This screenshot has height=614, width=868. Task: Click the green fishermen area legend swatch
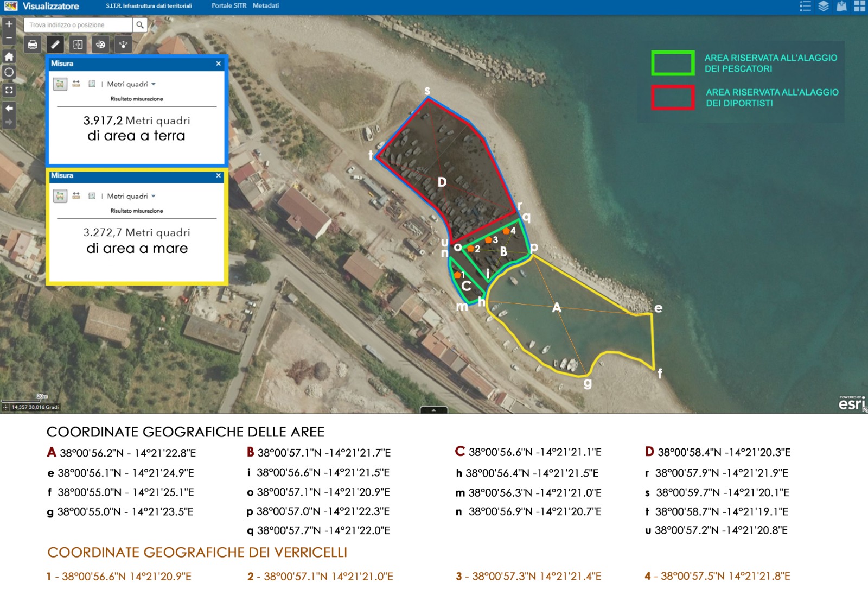[x=673, y=63]
